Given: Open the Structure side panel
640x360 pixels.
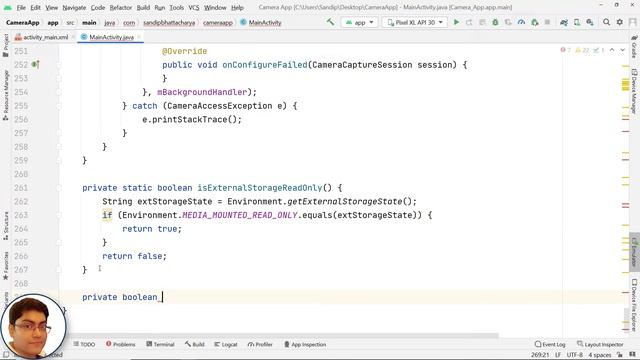Looking at the screenshot, I should click(x=5, y=225).
